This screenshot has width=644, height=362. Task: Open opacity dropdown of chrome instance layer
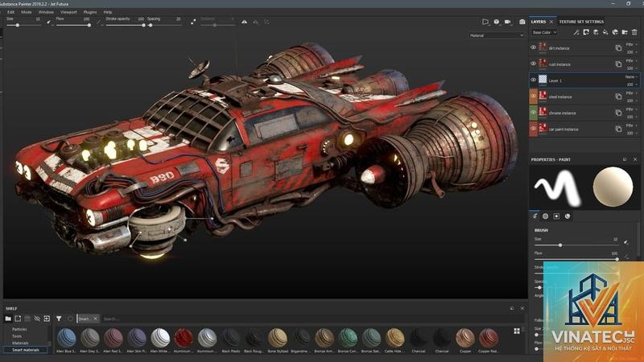click(x=631, y=117)
